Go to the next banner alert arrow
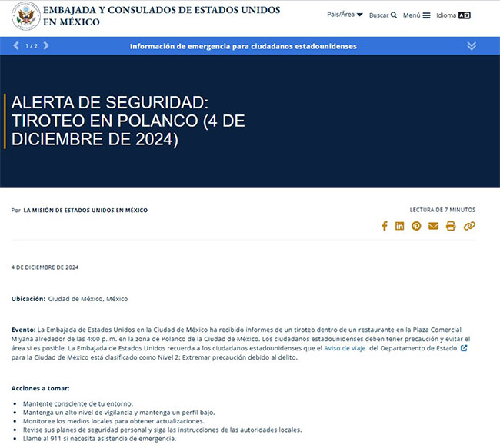Viewport: 500px width, 448px height. pos(46,46)
